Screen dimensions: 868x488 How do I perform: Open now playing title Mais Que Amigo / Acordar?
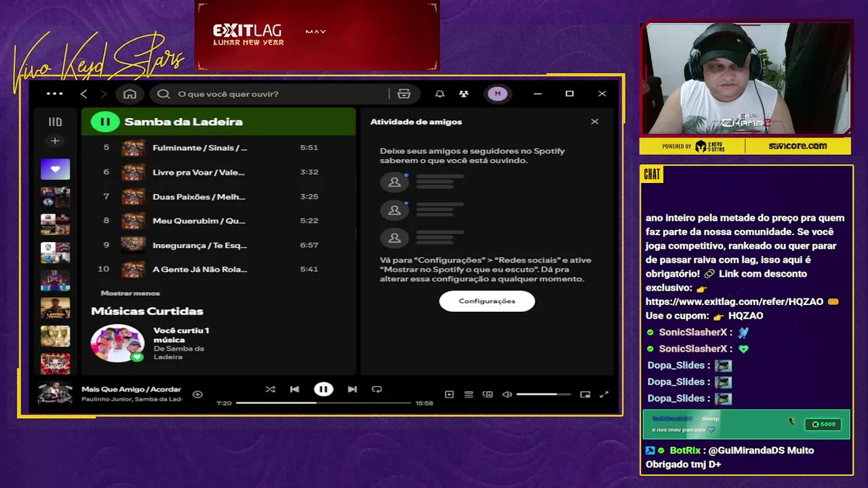tap(132, 389)
